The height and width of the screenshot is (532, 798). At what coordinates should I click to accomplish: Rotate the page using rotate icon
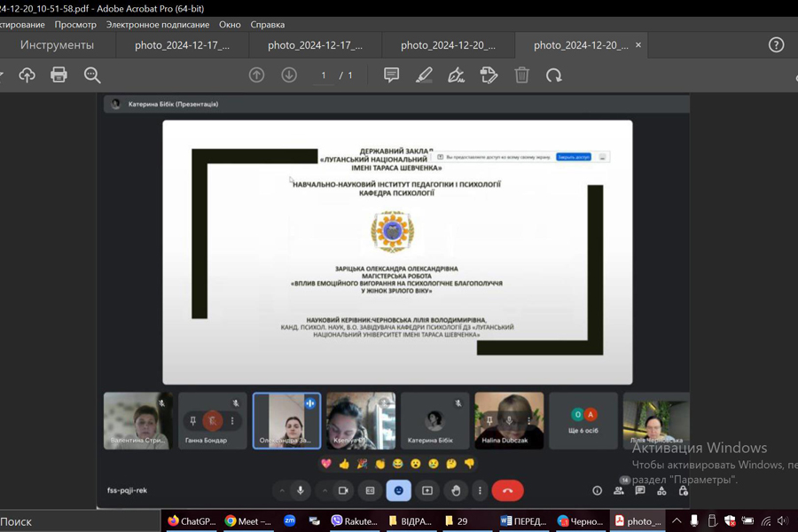(554, 75)
